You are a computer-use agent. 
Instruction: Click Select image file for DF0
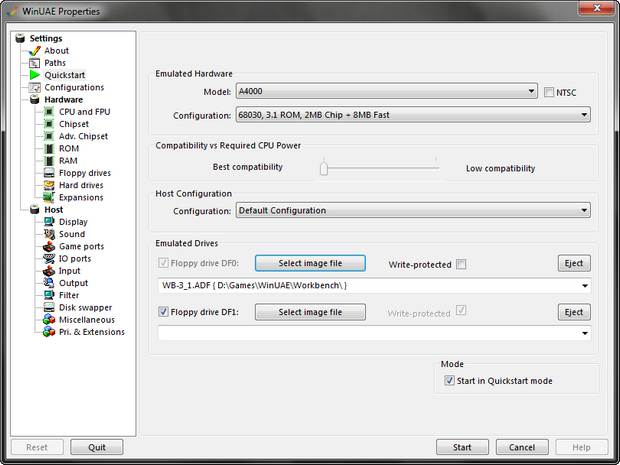(x=310, y=263)
